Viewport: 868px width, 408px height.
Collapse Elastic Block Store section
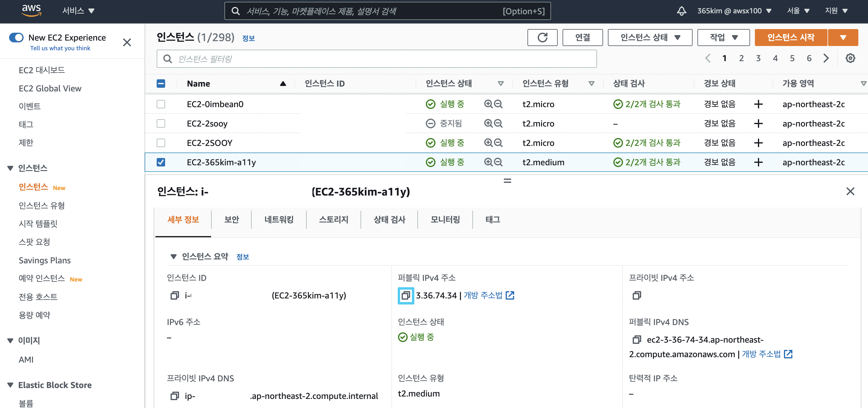11,385
